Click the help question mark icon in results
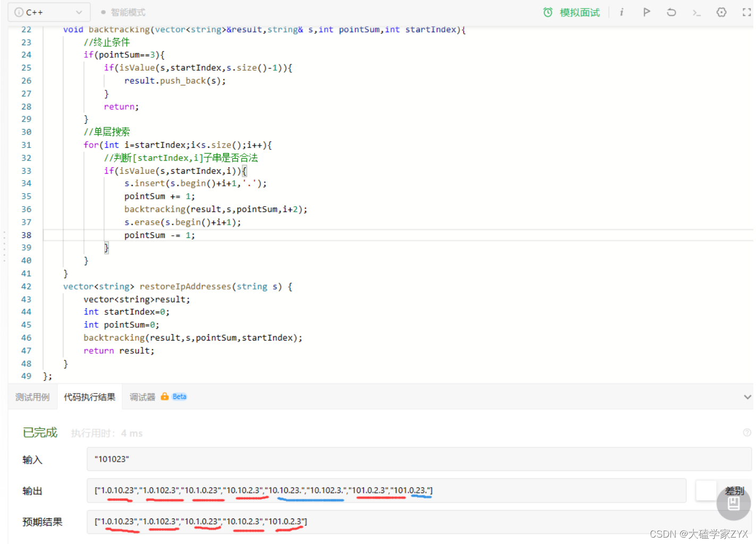Image resolution: width=756 pixels, height=544 pixels. (747, 432)
